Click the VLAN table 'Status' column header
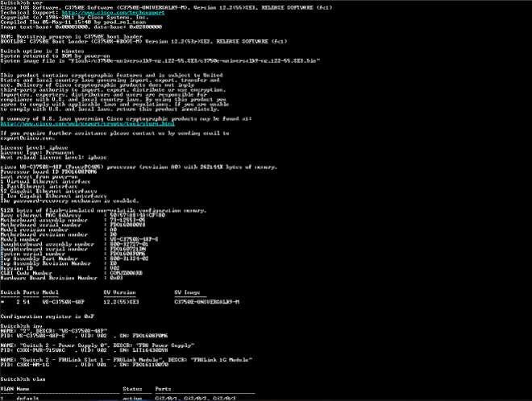Image resolution: width=532 pixels, height=401 pixels. coord(133,389)
